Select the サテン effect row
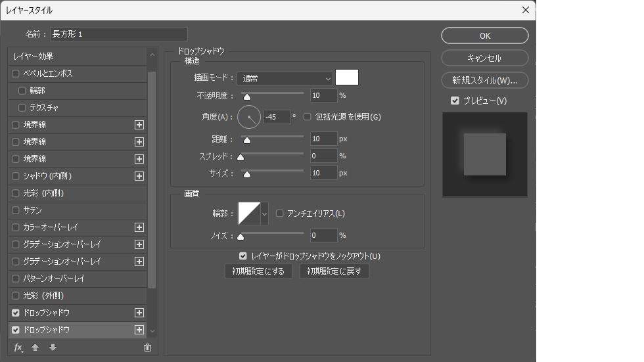Screen dimensions: 644x362 [78, 210]
